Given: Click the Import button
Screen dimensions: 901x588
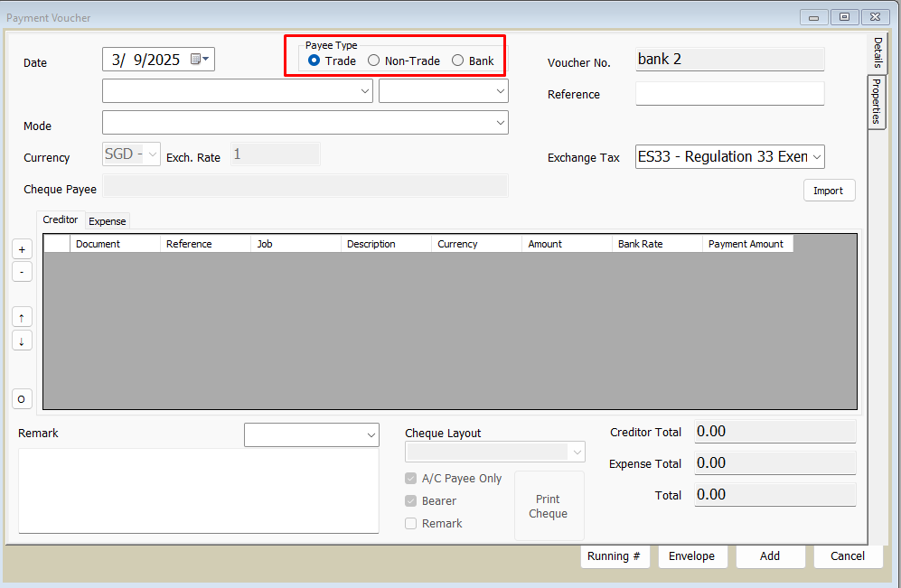Looking at the screenshot, I should coord(828,191).
